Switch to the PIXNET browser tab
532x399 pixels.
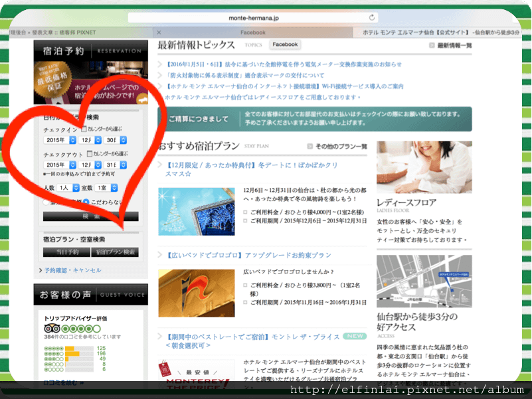pyautogui.click(x=81, y=33)
